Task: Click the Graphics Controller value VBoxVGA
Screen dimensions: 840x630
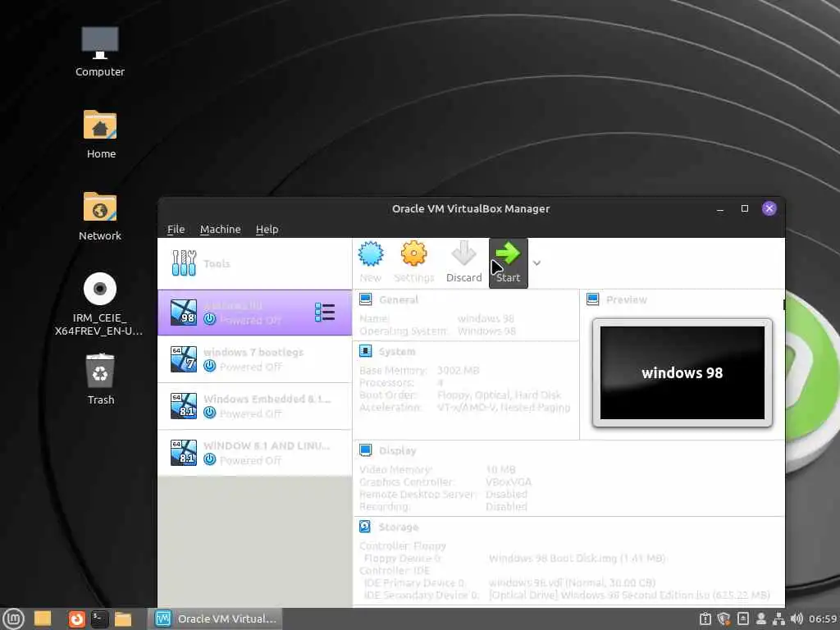Action: pyautogui.click(x=509, y=482)
